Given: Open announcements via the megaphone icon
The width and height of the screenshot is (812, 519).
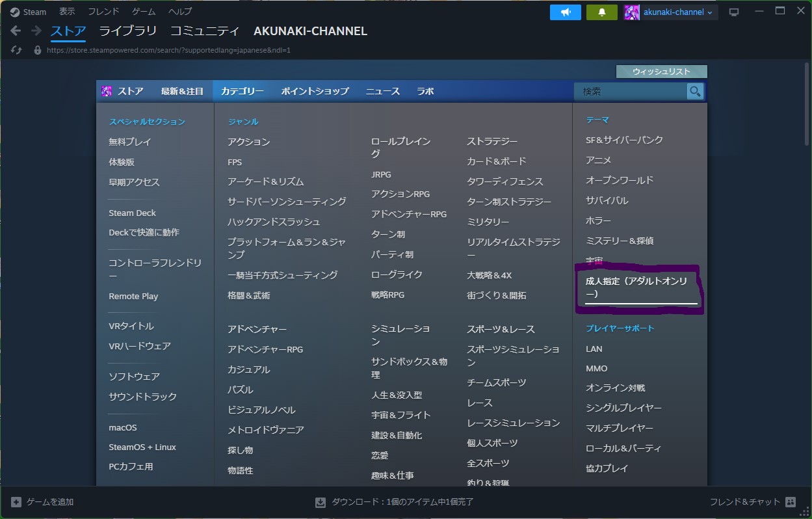Looking at the screenshot, I should point(566,12).
